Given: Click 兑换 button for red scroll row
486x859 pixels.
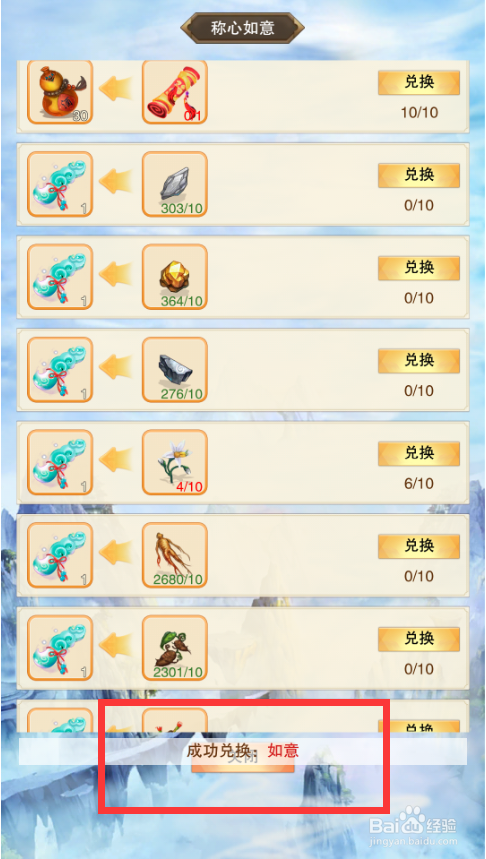Looking at the screenshot, I should click(x=419, y=83).
